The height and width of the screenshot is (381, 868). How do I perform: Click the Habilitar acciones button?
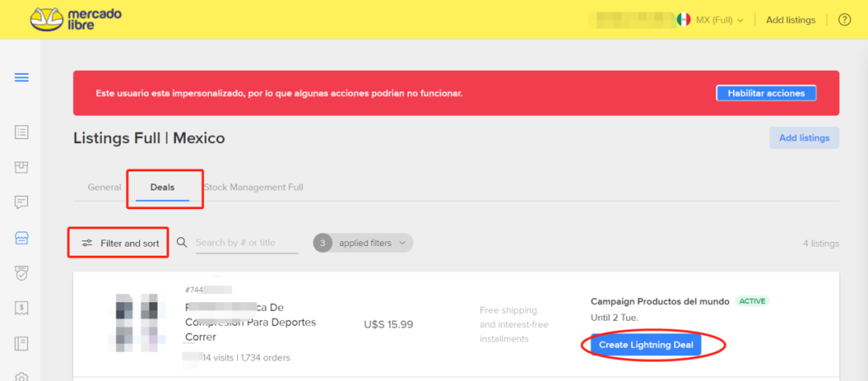pos(766,93)
